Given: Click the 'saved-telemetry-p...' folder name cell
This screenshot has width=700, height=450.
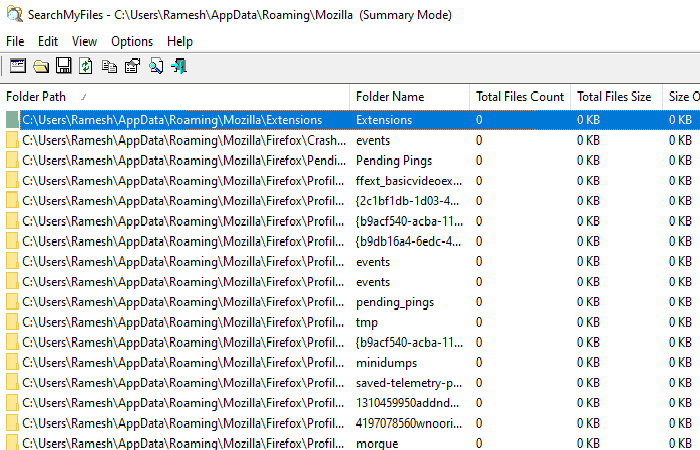Looking at the screenshot, I should pos(409,383).
